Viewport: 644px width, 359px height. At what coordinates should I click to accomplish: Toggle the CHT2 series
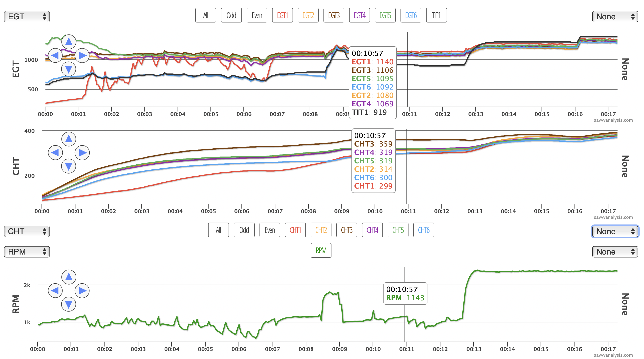[321, 230]
